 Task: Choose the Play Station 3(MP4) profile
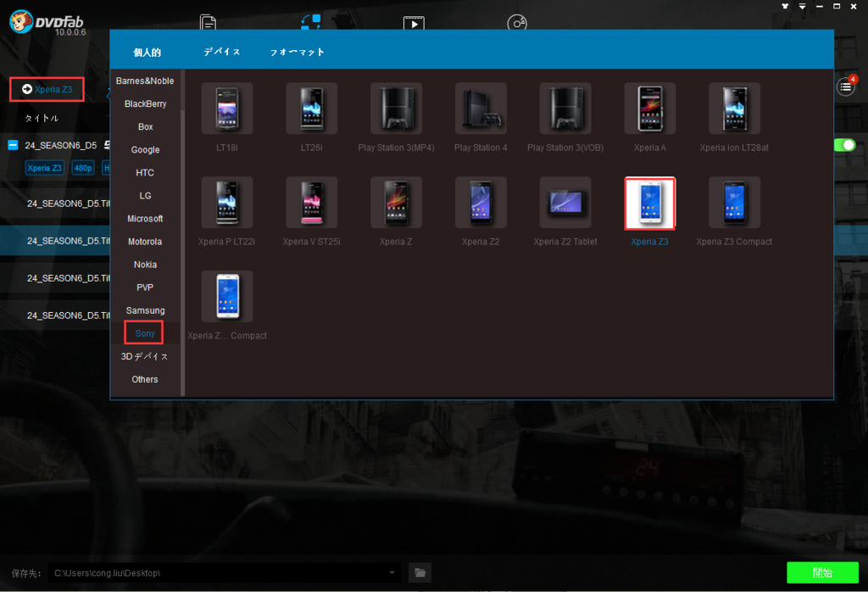397,109
